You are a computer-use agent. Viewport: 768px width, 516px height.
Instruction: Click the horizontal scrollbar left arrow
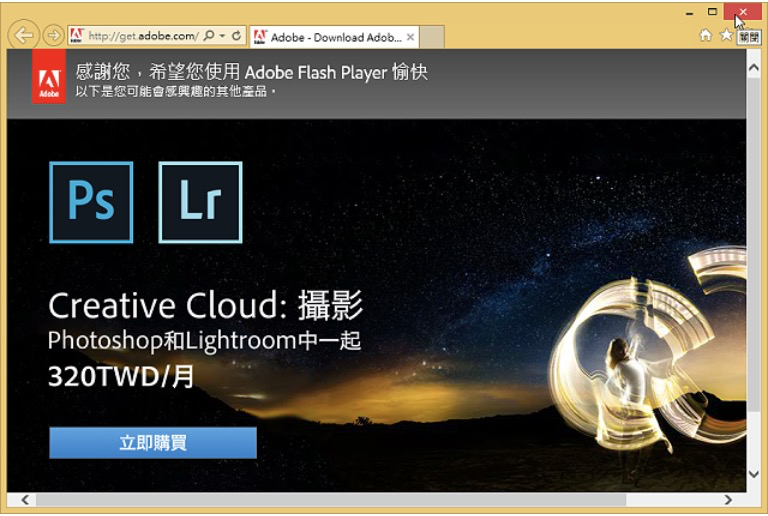[x=24, y=500]
